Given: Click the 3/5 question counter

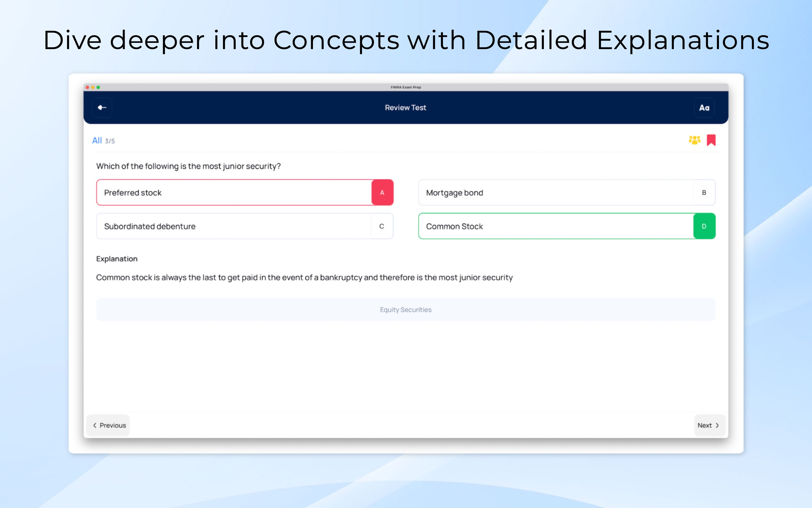Looking at the screenshot, I should click(x=110, y=141).
